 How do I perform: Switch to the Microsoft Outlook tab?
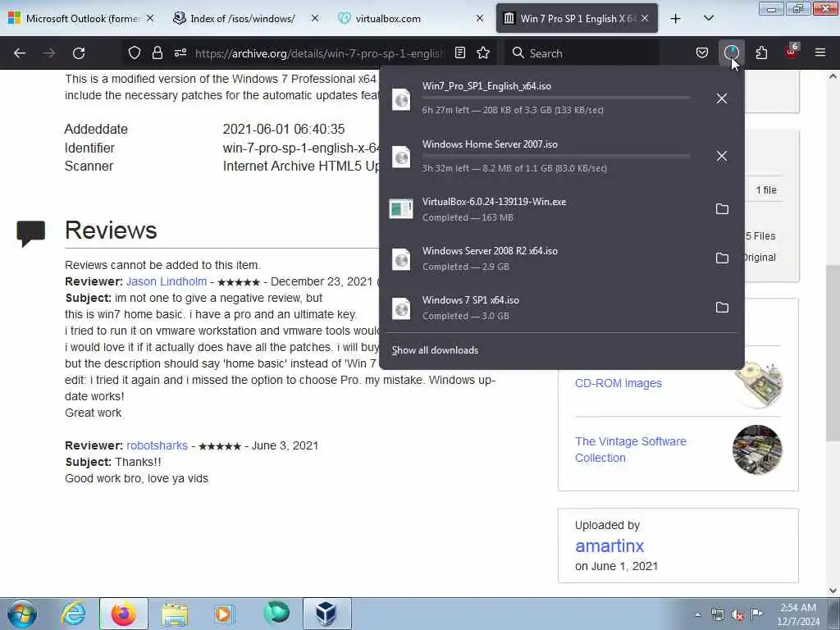pos(81,19)
